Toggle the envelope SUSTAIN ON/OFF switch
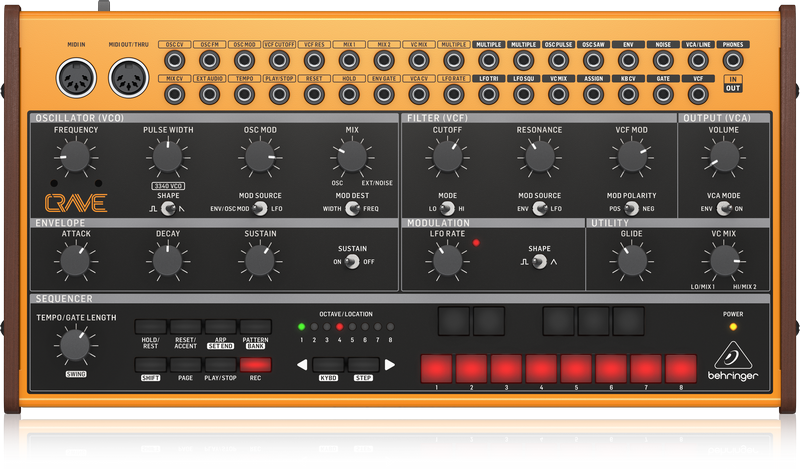800x469 pixels. 350,261
